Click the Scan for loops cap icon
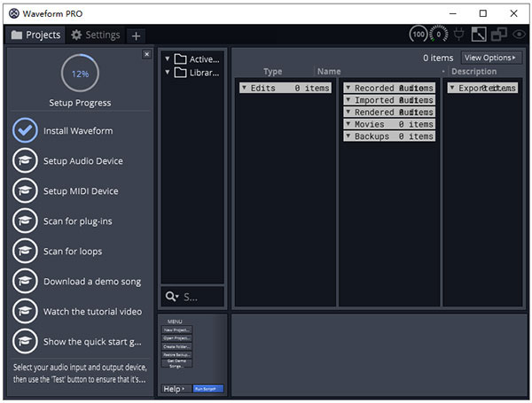Screen dimensions: 532x403 (25, 252)
